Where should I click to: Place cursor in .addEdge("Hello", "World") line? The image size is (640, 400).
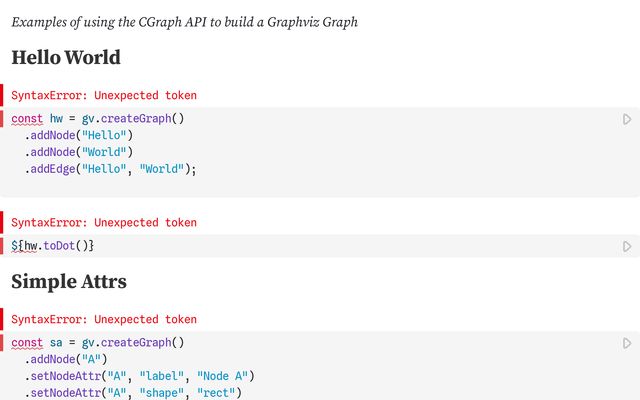click(x=111, y=169)
